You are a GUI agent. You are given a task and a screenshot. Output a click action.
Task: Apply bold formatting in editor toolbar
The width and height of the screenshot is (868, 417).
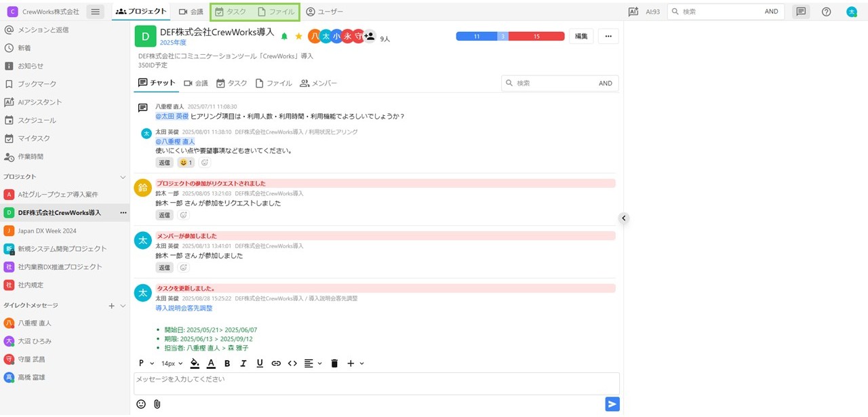coord(227,363)
